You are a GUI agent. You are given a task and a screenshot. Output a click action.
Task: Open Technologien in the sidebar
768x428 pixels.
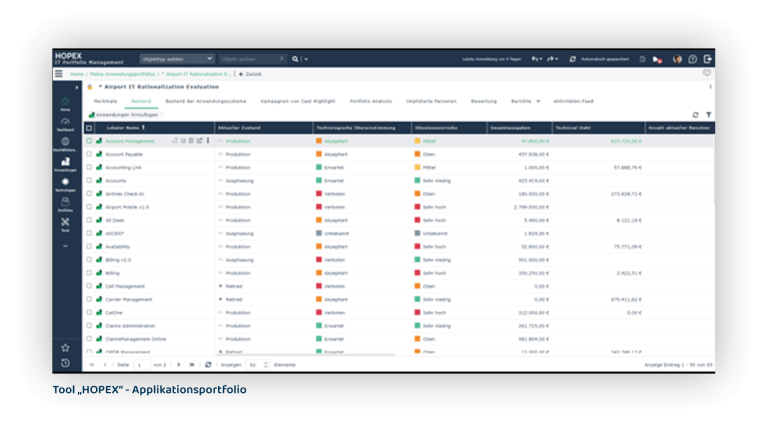click(65, 185)
